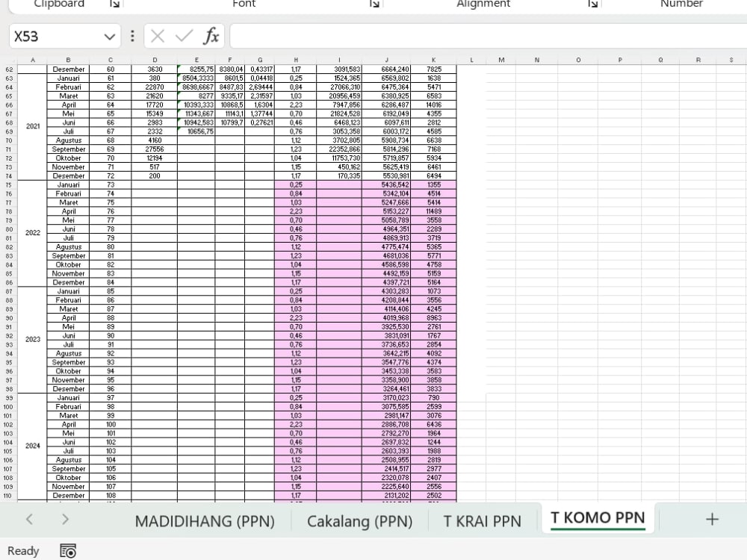Viewport: 747px width, 560px height.
Task: Open the Clipboard dialog launcher
Action: [x=114, y=4]
